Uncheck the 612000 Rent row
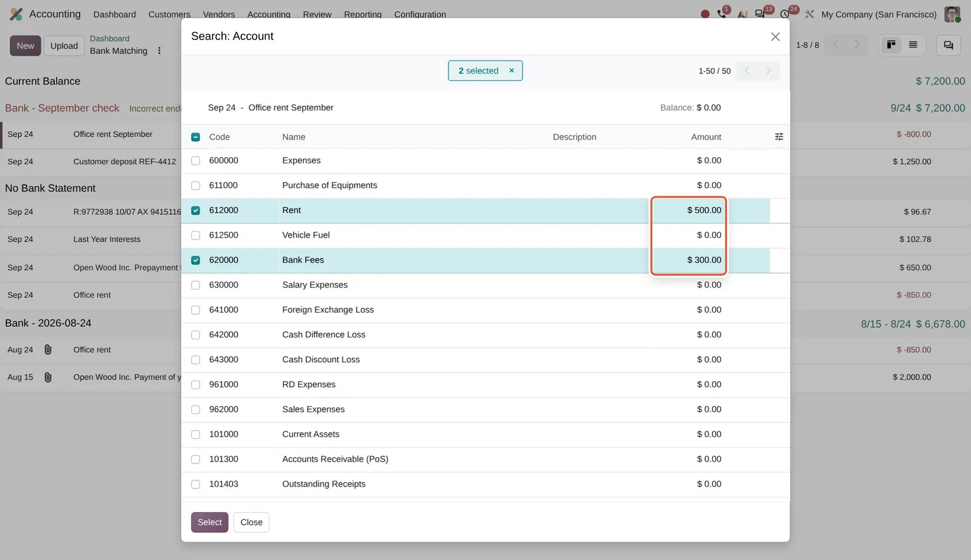Image resolution: width=971 pixels, height=560 pixels. point(195,211)
